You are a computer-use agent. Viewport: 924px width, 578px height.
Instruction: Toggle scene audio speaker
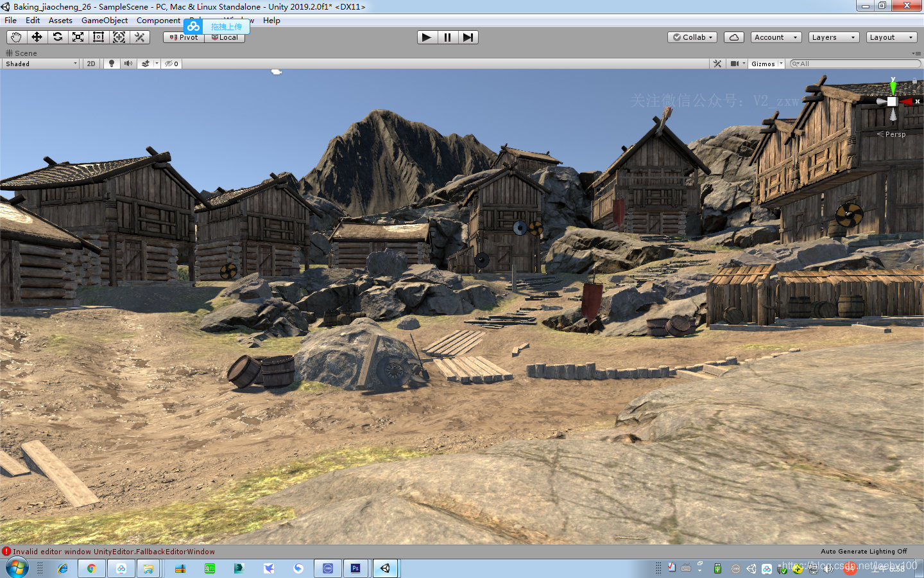pos(128,64)
